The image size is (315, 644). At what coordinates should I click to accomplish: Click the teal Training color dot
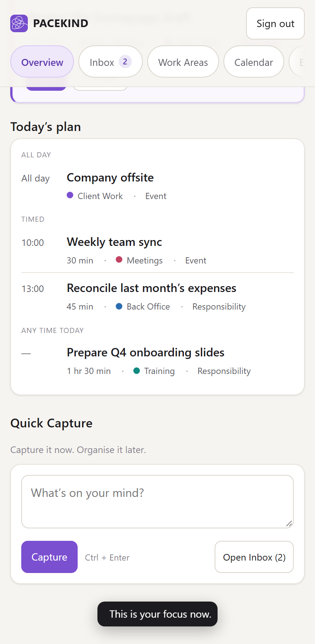137,370
